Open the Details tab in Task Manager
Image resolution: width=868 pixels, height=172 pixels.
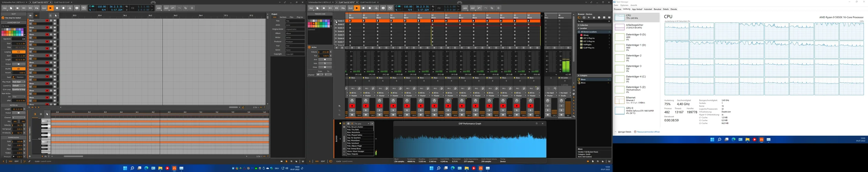point(666,9)
